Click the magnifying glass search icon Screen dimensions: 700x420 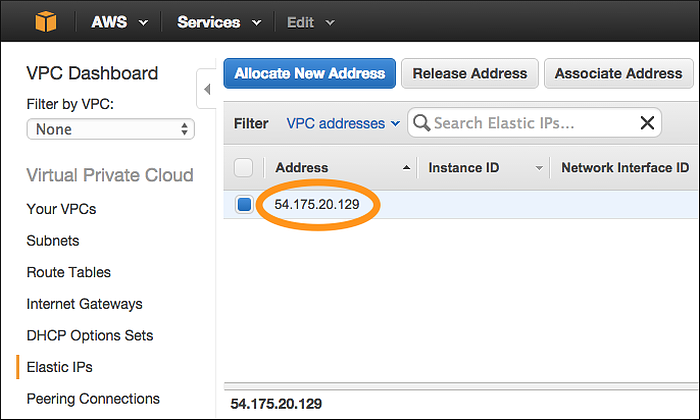[422, 123]
